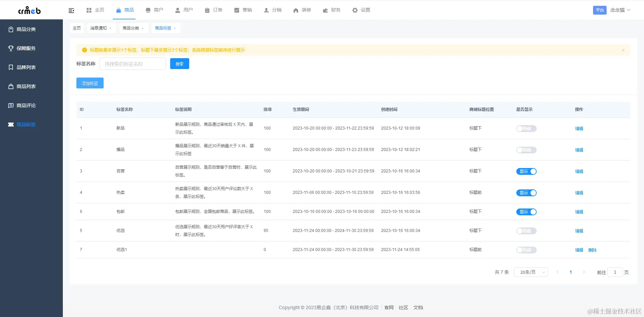Click the 平台 badge in the header
The width and height of the screenshot is (644, 317).
point(600,10)
